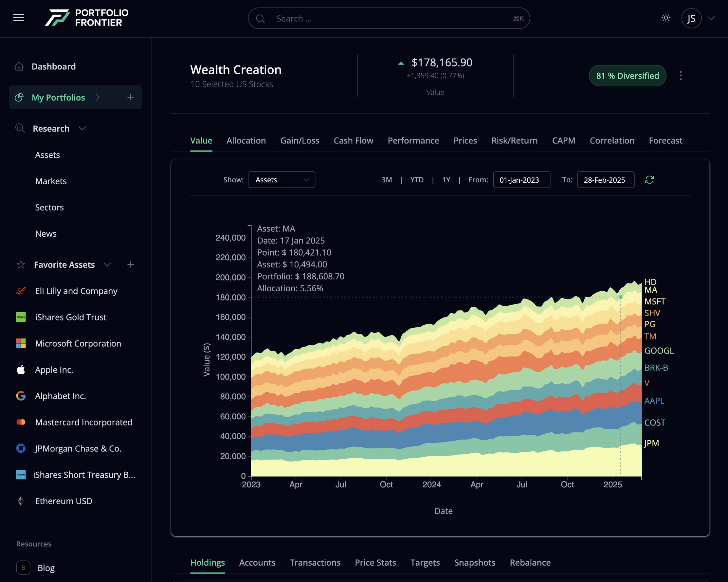Click the iShares Short Treasury logo icon

coord(21,475)
